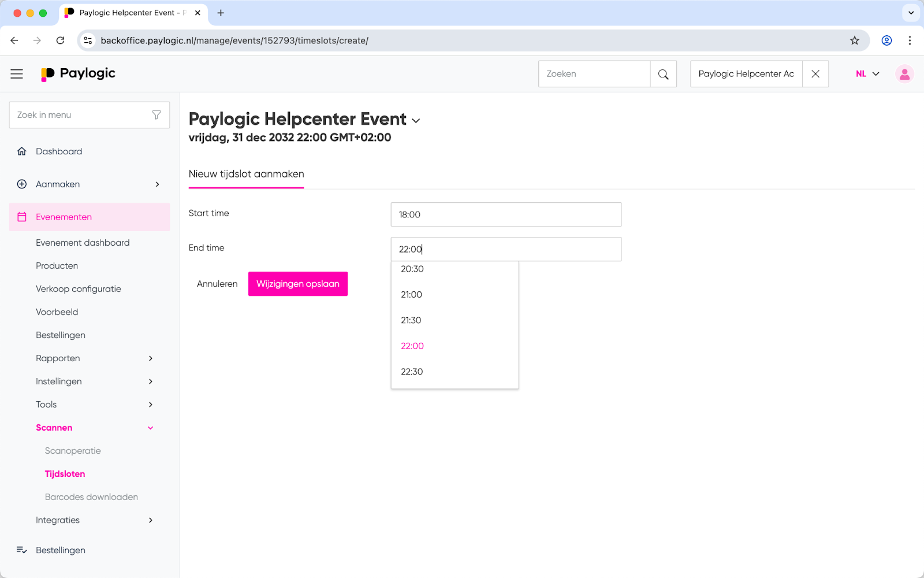Click the Bestellingen list icon at bottom
This screenshot has width=924, height=578.
coord(22,550)
